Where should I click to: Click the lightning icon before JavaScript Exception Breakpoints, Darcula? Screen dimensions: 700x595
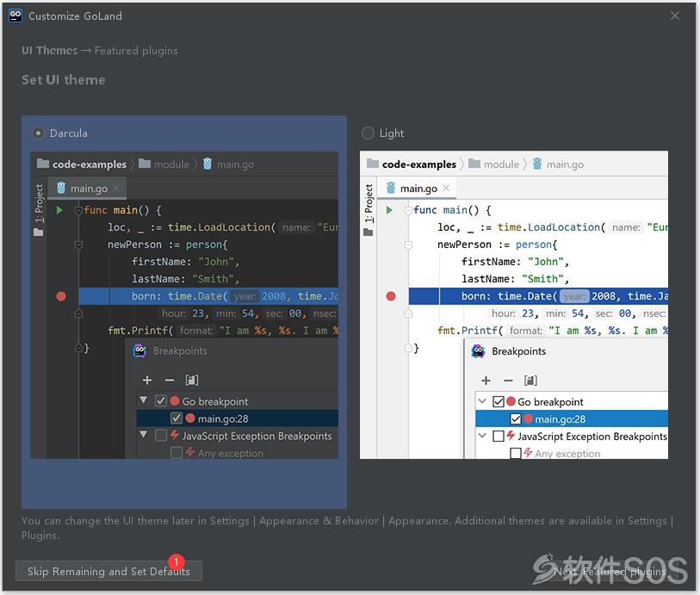coord(175,435)
